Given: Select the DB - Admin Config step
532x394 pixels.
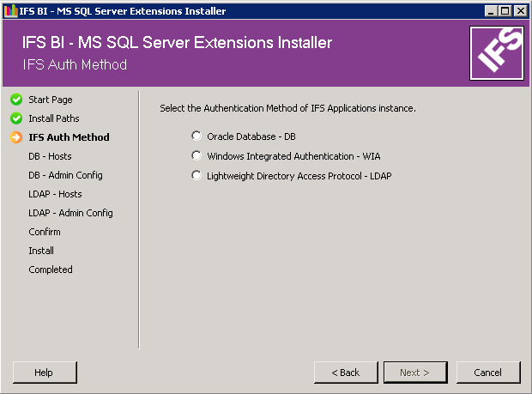Looking at the screenshot, I should [x=65, y=175].
